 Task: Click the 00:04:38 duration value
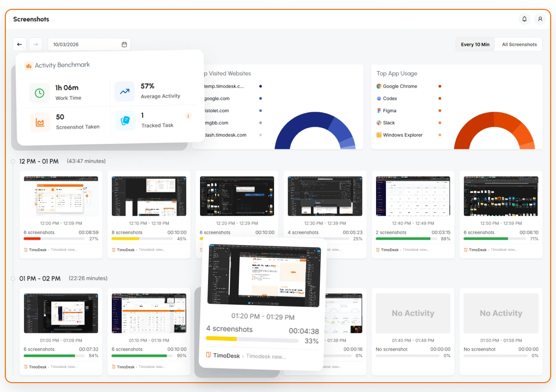coord(304,331)
